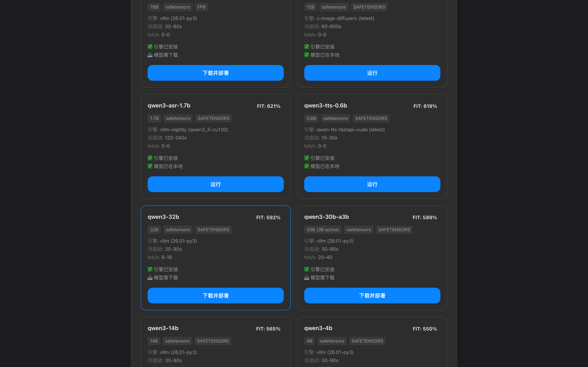Screen dimensions: 588x367
Task: Click download-and-deploy button for qwen3-32b
Action: (x=216, y=295)
